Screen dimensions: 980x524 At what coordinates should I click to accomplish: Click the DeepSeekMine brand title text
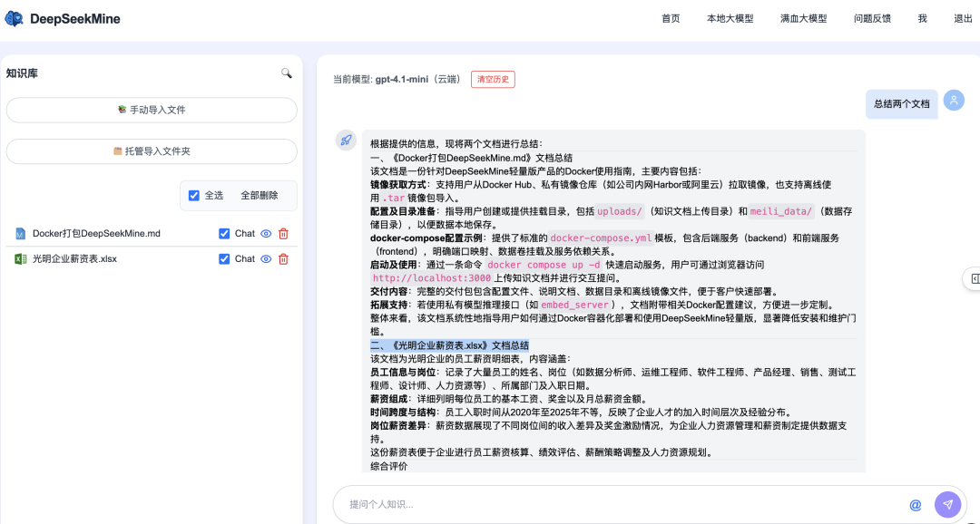tap(75, 19)
